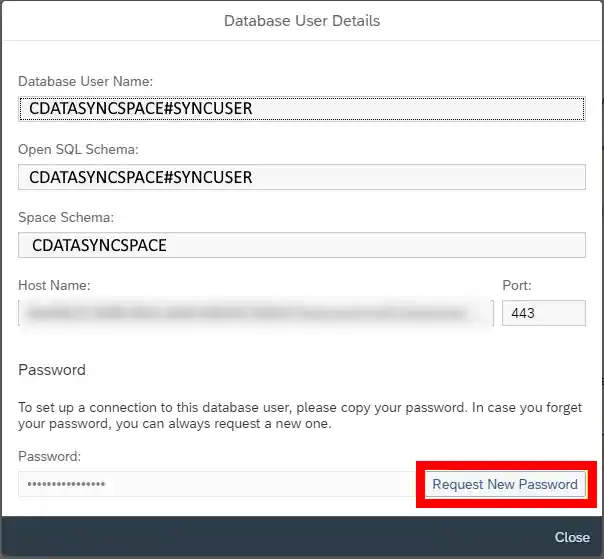Click the masked Password field
The height and width of the screenshot is (559, 604).
point(215,484)
